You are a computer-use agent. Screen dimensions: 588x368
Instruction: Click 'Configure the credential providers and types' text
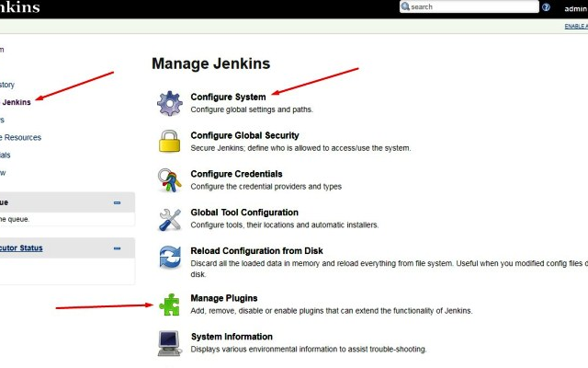[x=266, y=186]
